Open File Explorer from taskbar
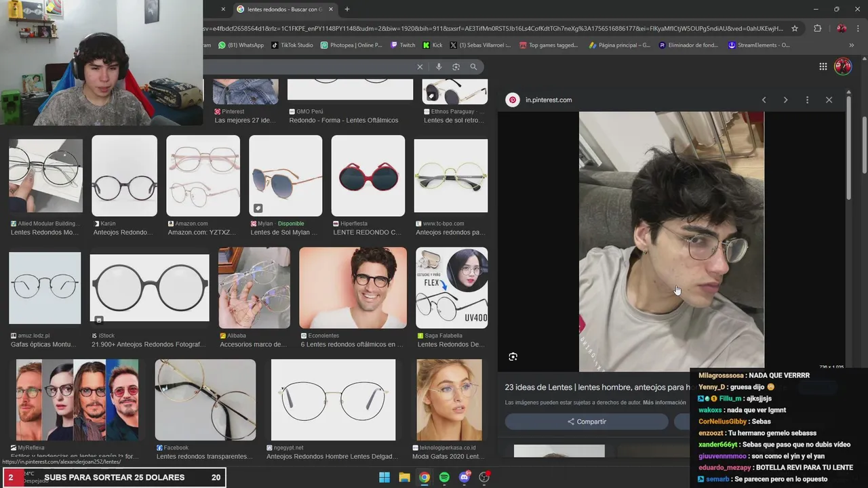This screenshot has width=868, height=488. coord(404,477)
